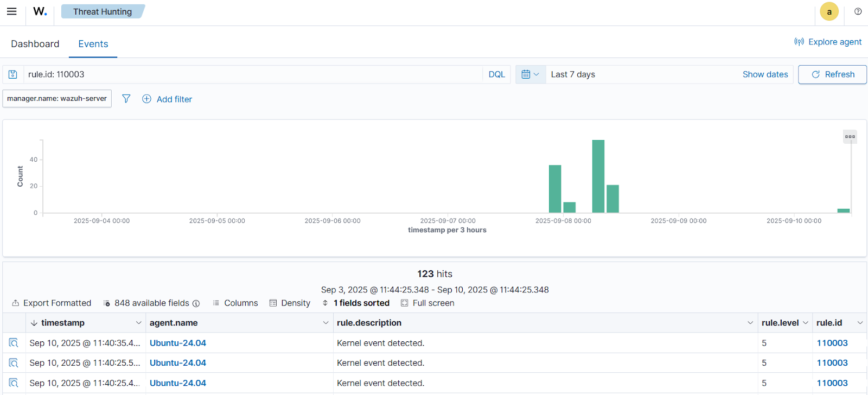Click the Wazuh logo home icon

coord(40,11)
